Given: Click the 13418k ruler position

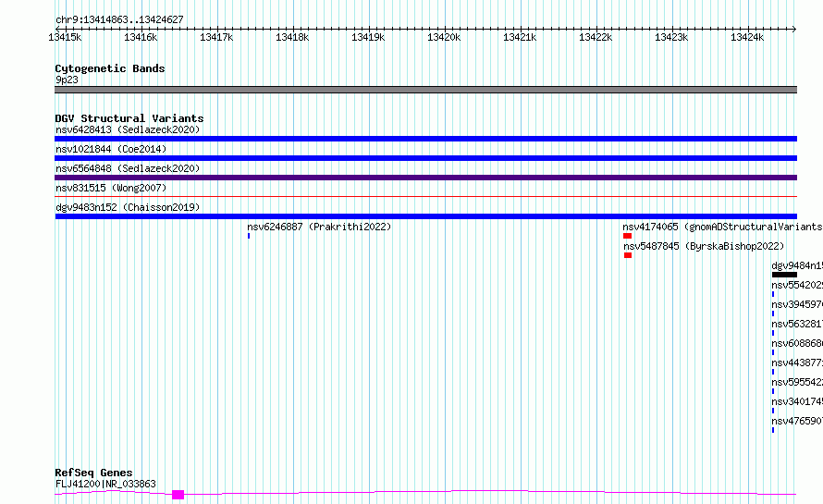Looking at the screenshot, I should click(292, 37).
